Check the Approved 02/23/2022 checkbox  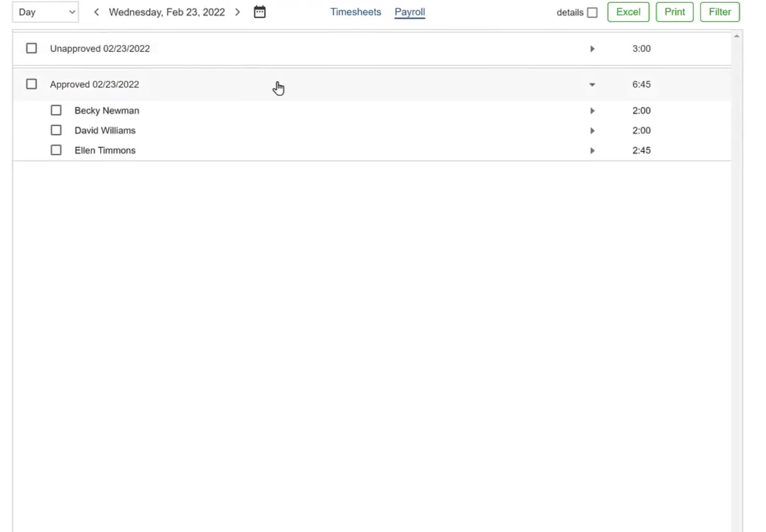click(x=32, y=84)
